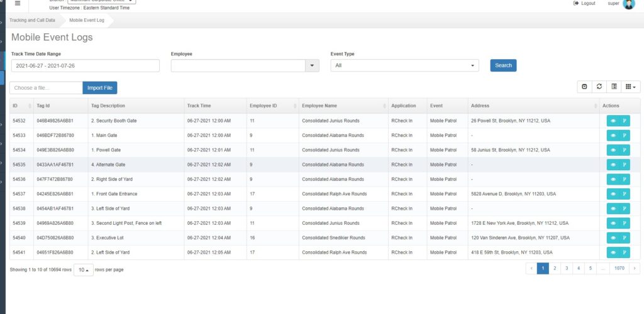Viewport: 644px width, 314px height.
Task: Click the Search button
Action: pos(503,65)
